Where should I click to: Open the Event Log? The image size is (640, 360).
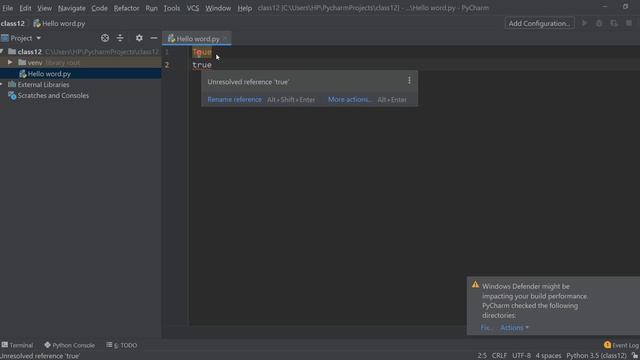621,345
